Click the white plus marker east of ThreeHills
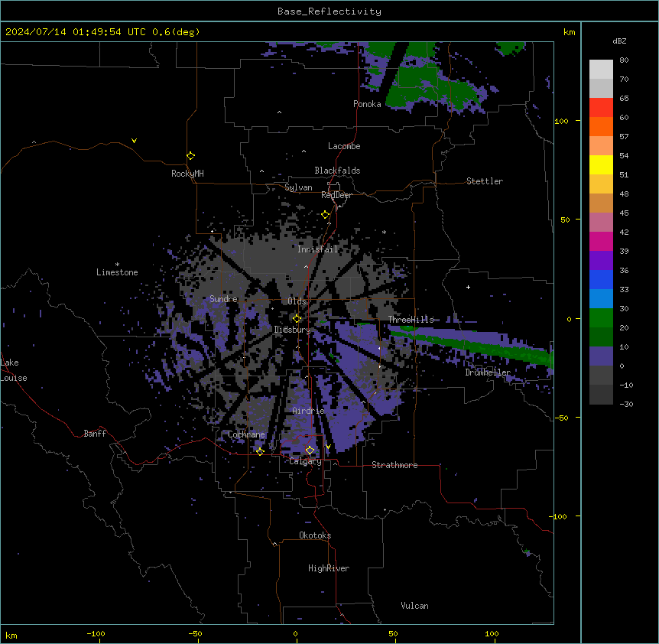The image size is (659, 644). pyautogui.click(x=468, y=287)
